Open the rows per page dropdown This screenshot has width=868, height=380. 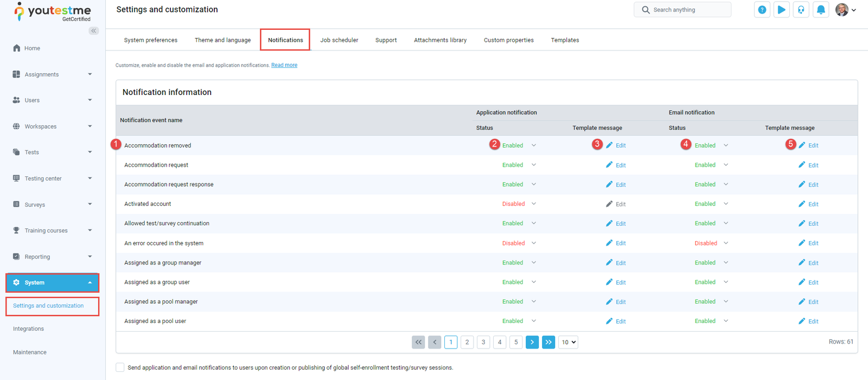coord(569,342)
